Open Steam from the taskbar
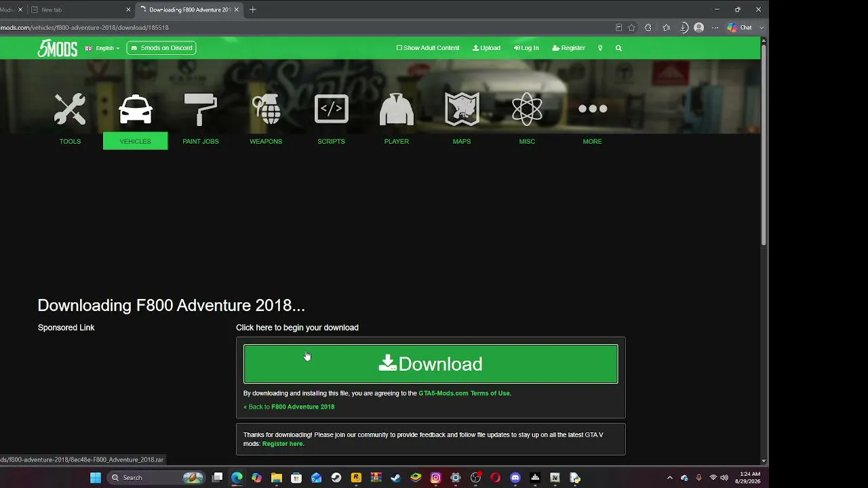Image resolution: width=868 pixels, height=488 pixels. (396, 478)
